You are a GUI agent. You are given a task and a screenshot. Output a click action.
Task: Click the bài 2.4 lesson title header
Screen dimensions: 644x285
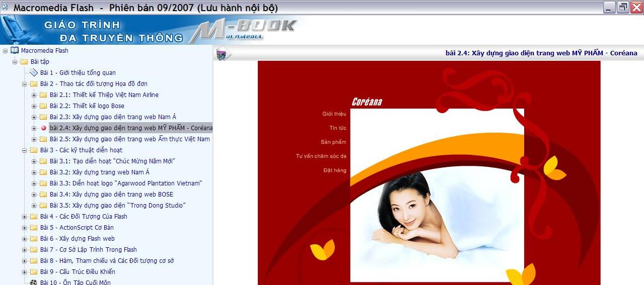pos(542,53)
